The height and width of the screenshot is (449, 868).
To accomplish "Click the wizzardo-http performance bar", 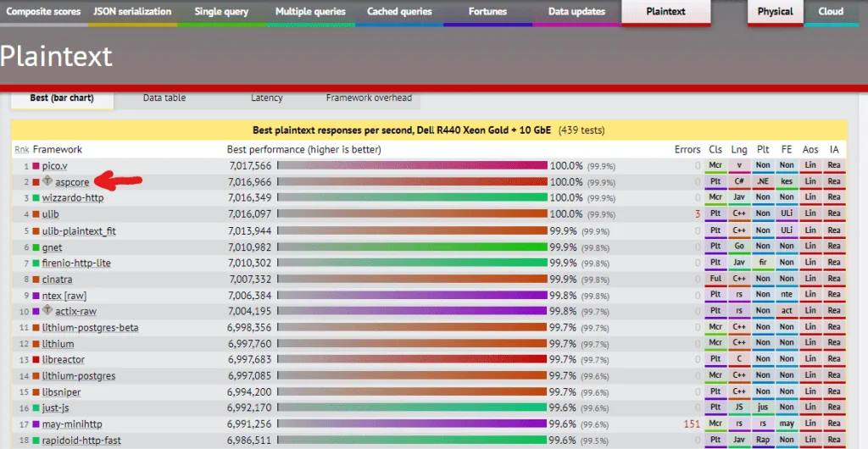I will (x=412, y=197).
